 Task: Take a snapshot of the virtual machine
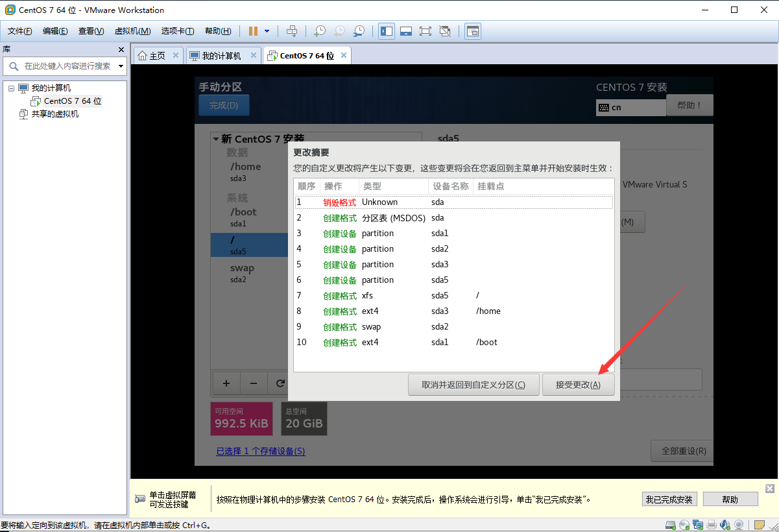[x=320, y=31]
